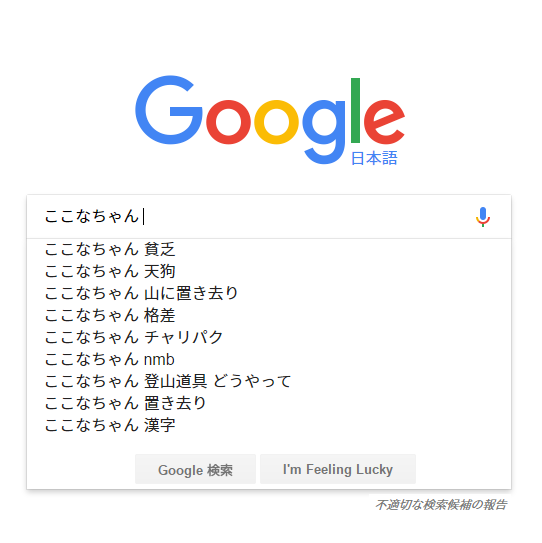Screen dimensions: 542x543
Task: Click the voice search microphone icon
Action: pyautogui.click(x=483, y=217)
